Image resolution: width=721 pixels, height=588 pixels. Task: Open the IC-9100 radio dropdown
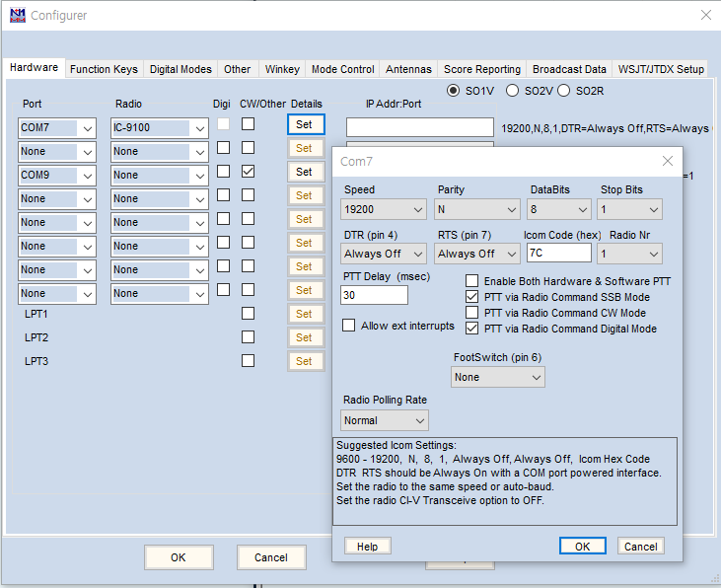(x=160, y=127)
